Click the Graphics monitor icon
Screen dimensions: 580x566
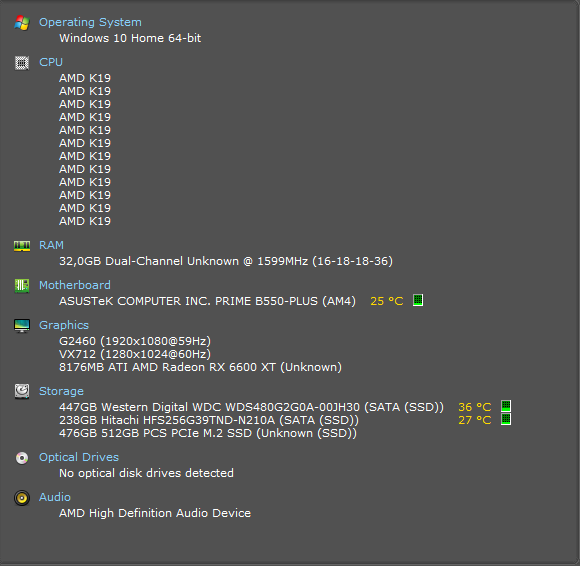[22, 326]
